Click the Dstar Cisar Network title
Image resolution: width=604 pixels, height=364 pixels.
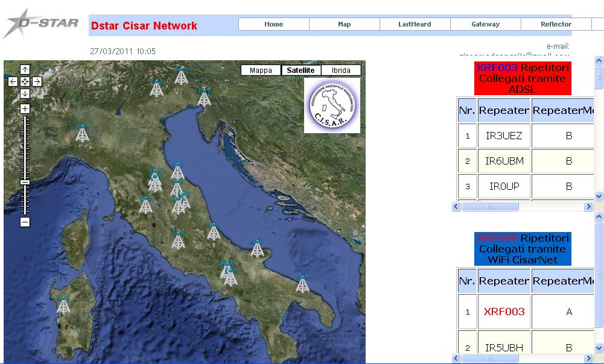click(x=144, y=26)
